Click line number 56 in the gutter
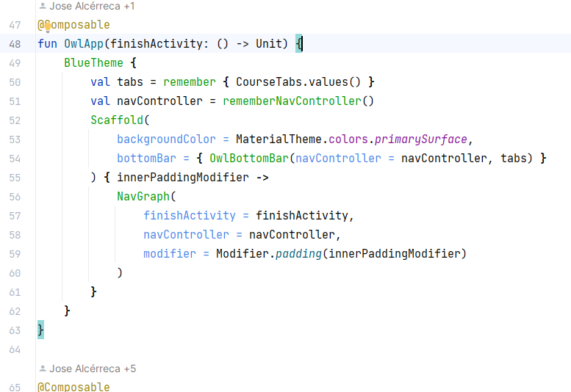This screenshot has height=392, width=571. point(15,197)
